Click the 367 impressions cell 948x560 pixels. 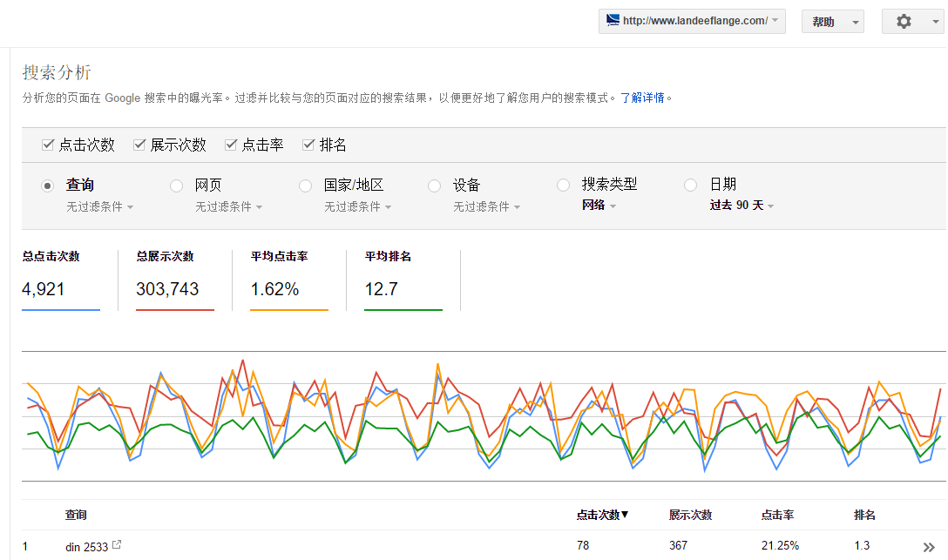pos(679,545)
